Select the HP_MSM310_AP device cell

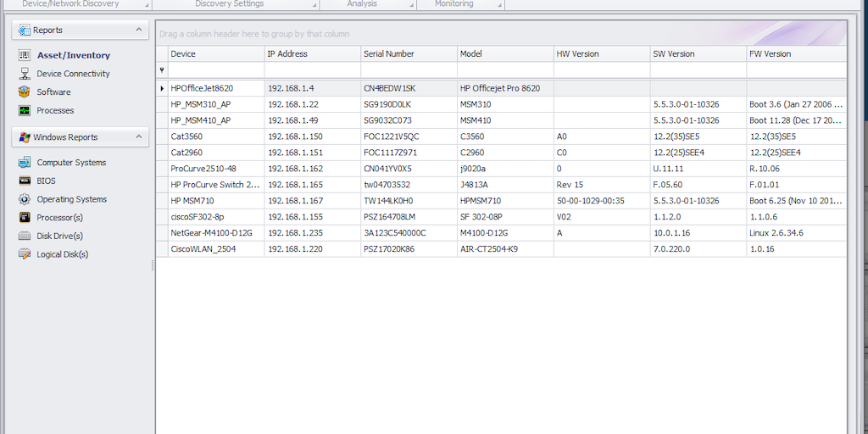pos(216,104)
